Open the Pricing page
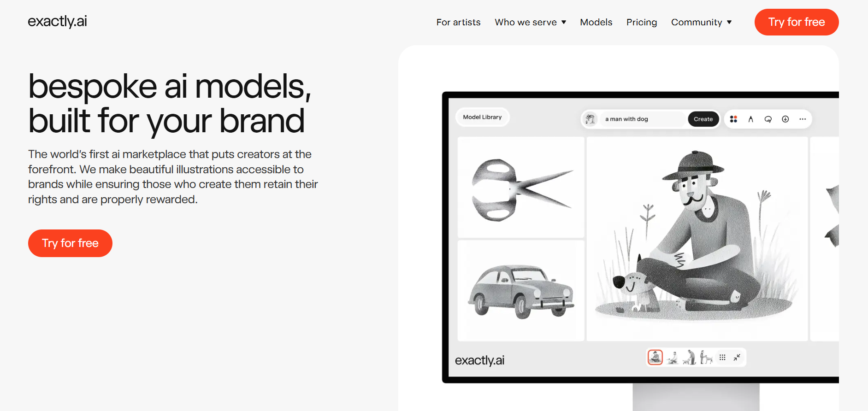This screenshot has height=411, width=868. click(x=642, y=22)
